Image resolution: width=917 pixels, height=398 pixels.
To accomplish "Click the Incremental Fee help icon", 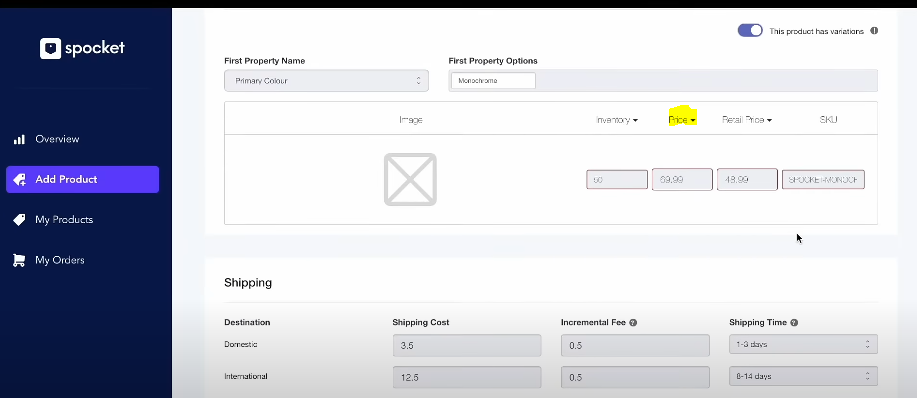I will point(633,323).
